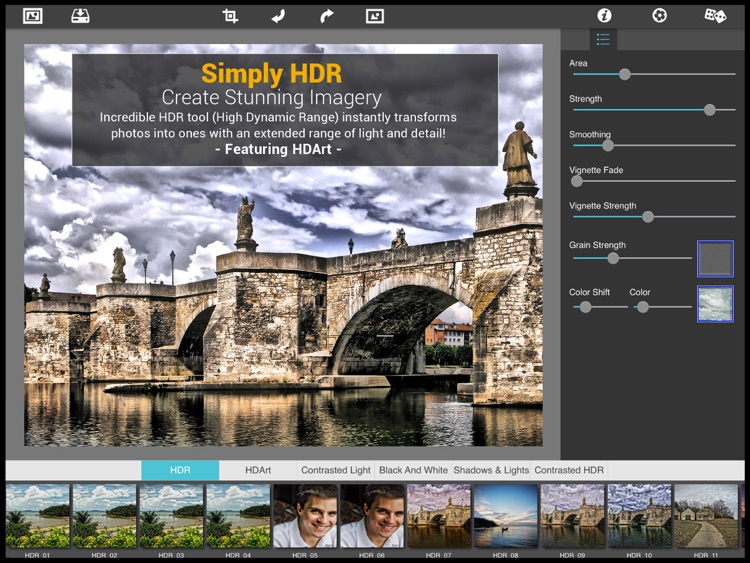This screenshot has width=750, height=563.
Task: Select the crop tool
Action: coord(230,16)
